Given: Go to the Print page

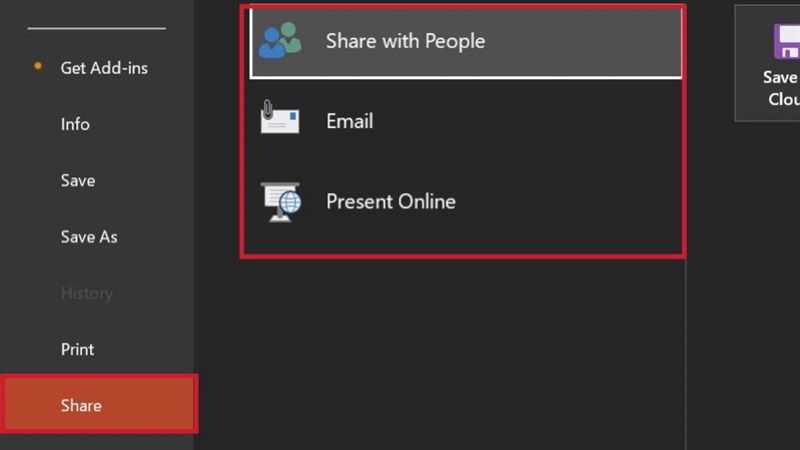Looking at the screenshot, I should 78,349.
